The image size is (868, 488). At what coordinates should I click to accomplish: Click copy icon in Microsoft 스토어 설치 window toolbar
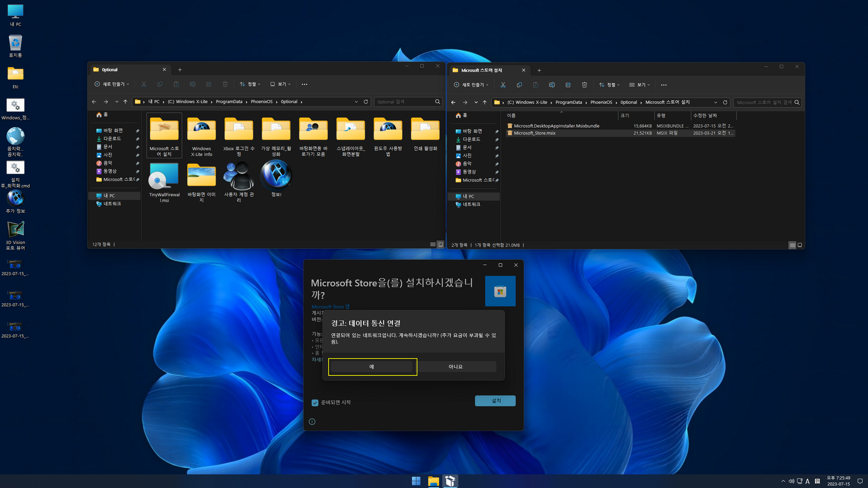click(x=519, y=84)
